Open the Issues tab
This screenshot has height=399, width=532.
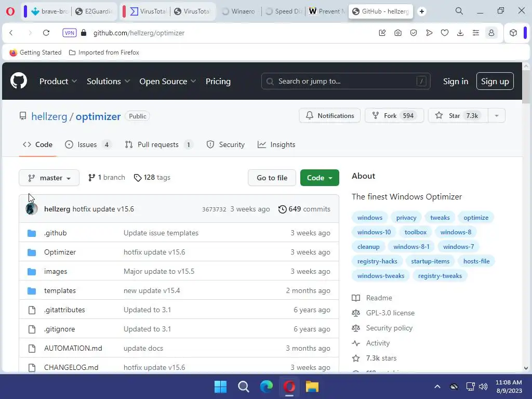pos(88,144)
